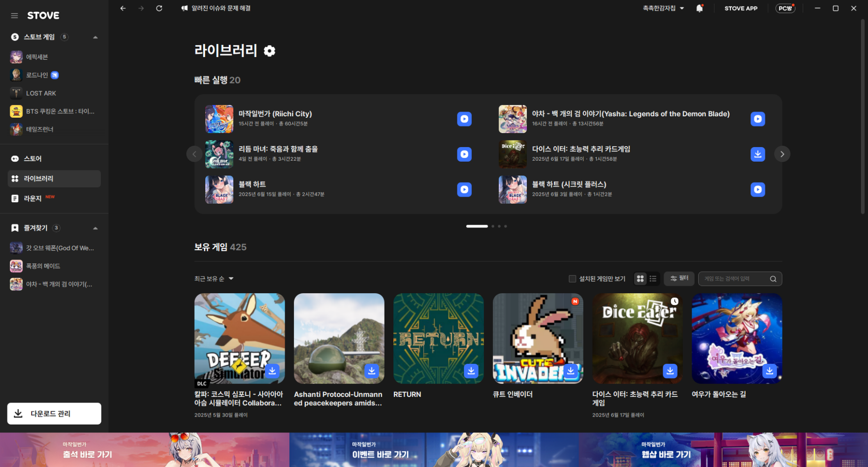Collapse the 즐겨찾기 section

pyautogui.click(x=95, y=228)
